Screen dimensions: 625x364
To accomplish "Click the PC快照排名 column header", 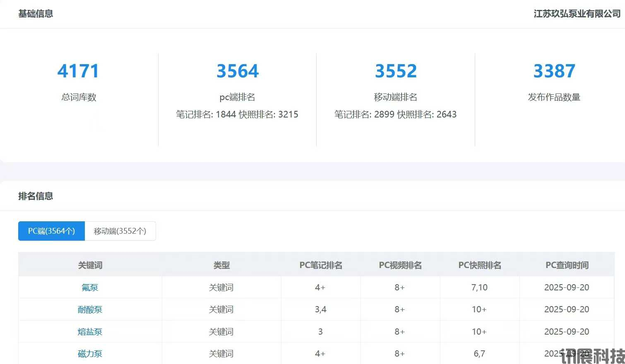I will [480, 265].
